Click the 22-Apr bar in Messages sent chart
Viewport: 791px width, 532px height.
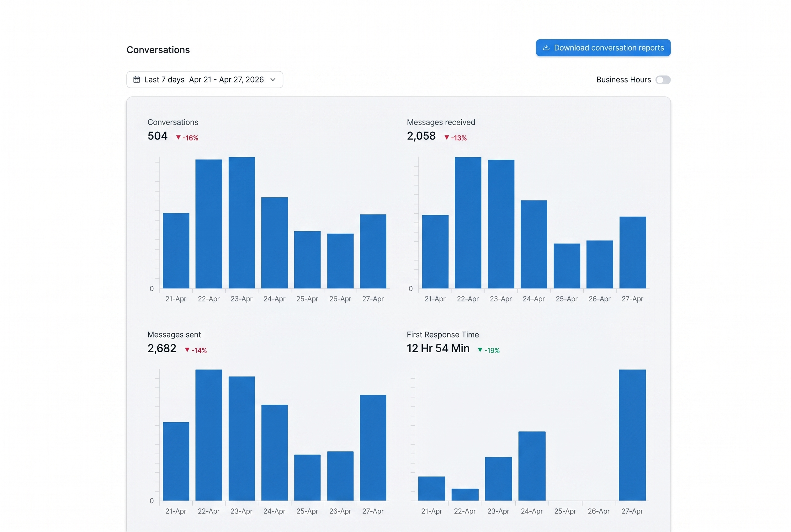point(209,435)
